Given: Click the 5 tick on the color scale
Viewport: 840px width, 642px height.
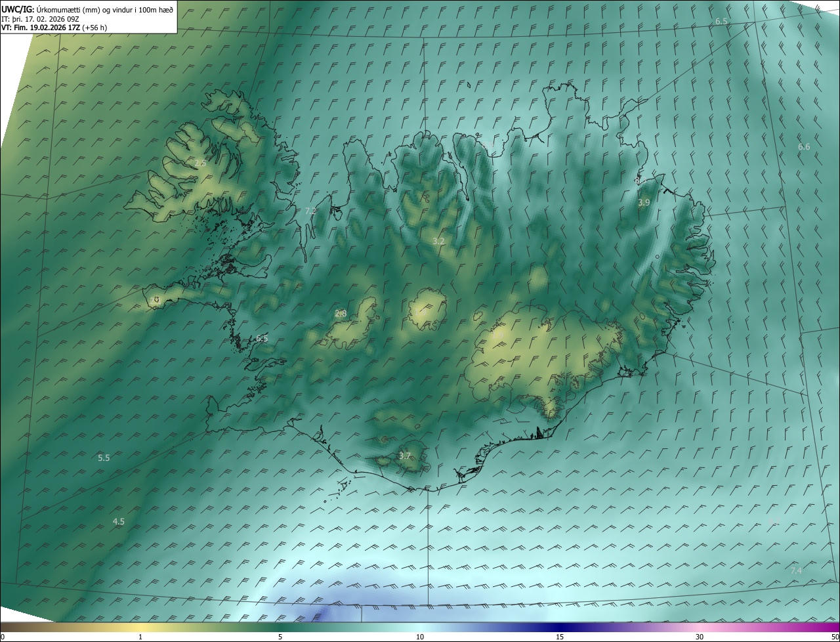Looking at the screenshot, I should 280,637.
